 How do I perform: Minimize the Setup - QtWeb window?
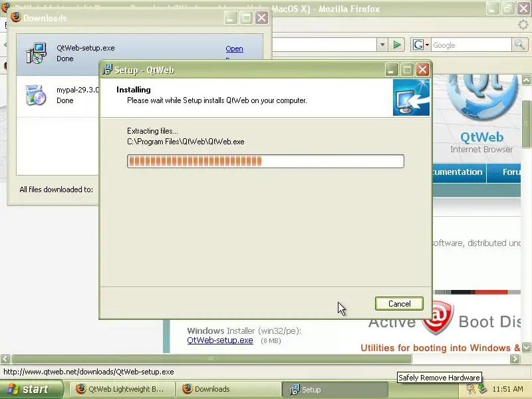click(x=391, y=70)
